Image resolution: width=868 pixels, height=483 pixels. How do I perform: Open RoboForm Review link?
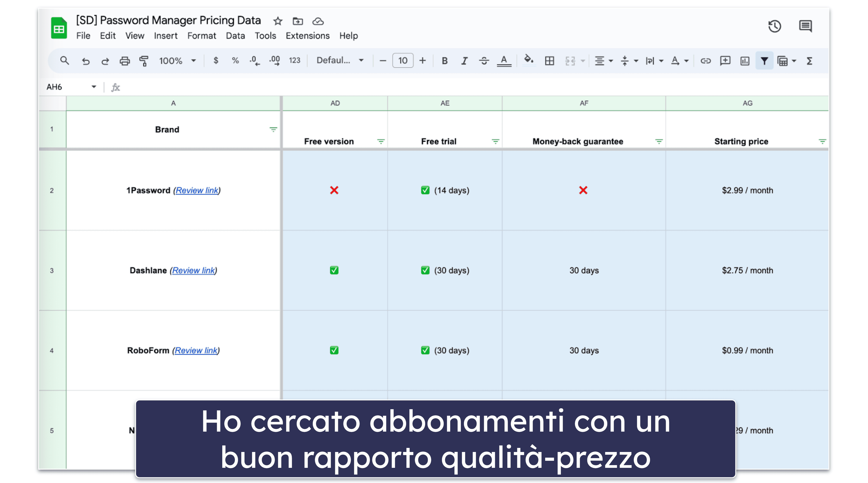[x=196, y=351]
